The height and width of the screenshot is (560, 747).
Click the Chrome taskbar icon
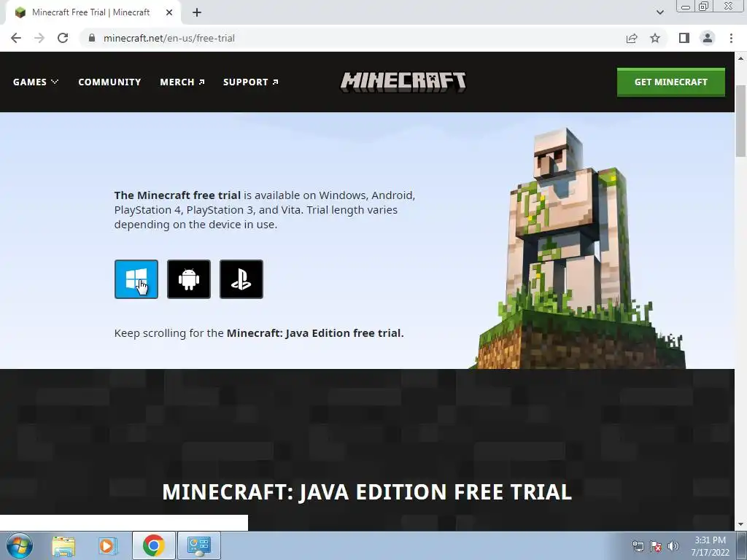[153, 545]
